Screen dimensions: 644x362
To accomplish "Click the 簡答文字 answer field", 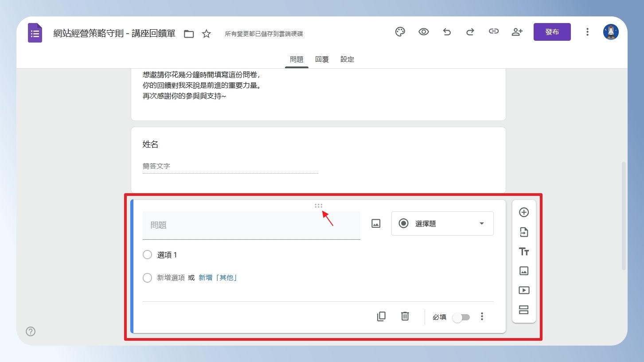I will coord(230,166).
